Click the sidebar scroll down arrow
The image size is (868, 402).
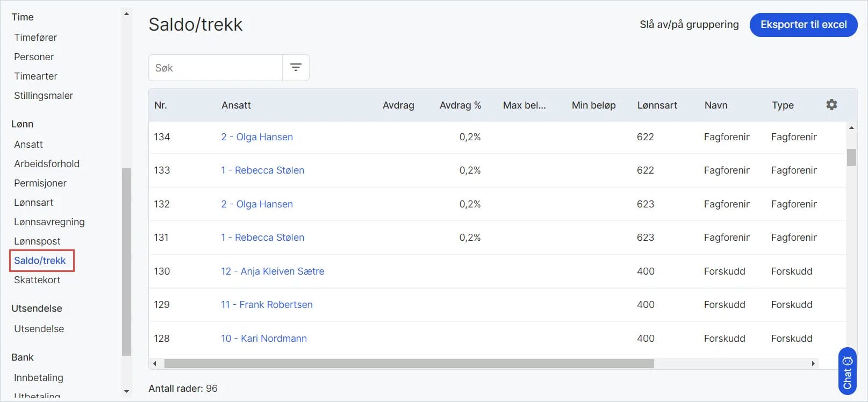tap(127, 392)
